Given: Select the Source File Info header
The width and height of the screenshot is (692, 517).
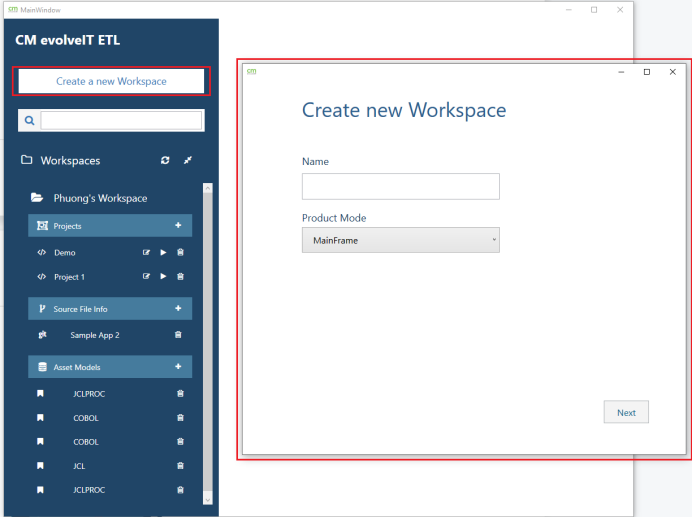Looking at the screenshot, I should pyautogui.click(x=110, y=309).
